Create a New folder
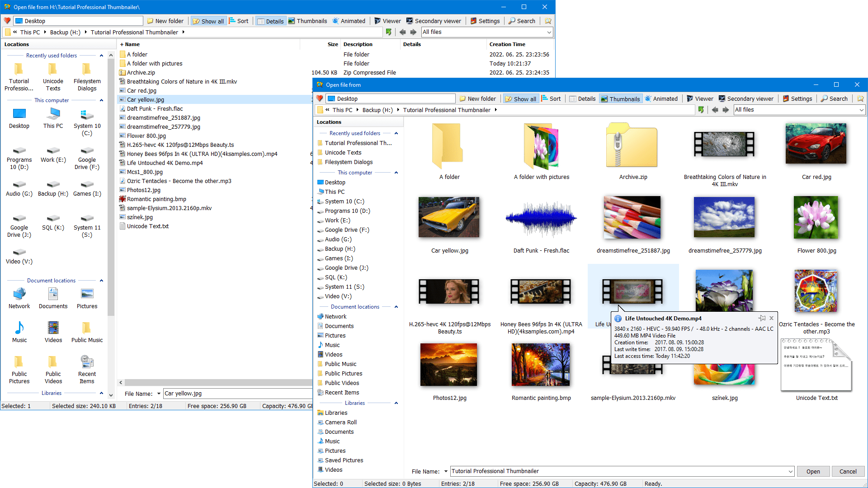This screenshot has height=488, width=868. click(x=478, y=99)
